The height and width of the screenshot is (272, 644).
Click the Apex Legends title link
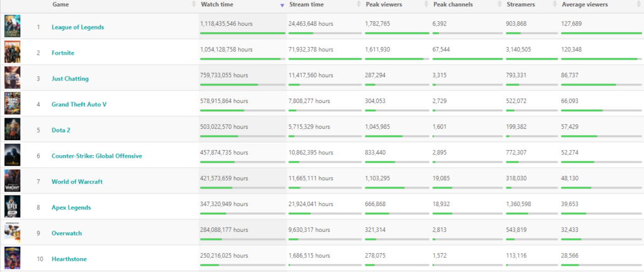tap(71, 207)
